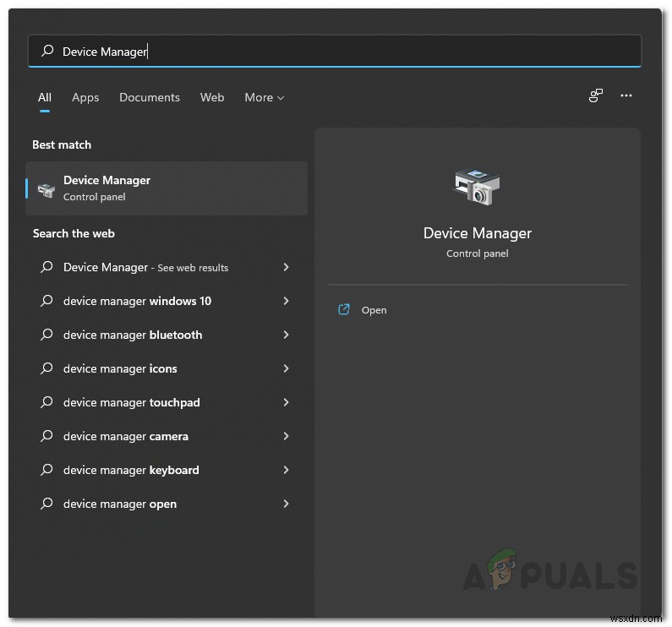Expand arrow for 'device manager icons'
The width and height of the screenshot is (672, 627).
click(x=286, y=368)
